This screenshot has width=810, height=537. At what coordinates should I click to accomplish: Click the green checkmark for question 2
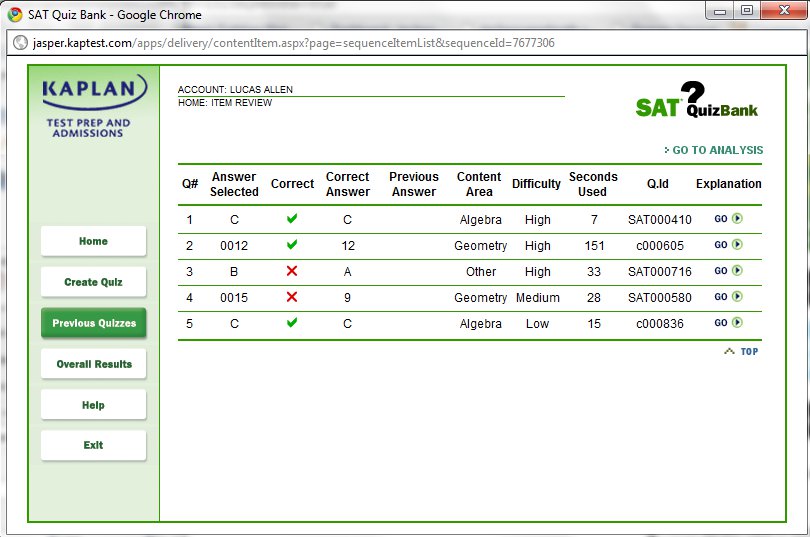click(x=292, y=244)
